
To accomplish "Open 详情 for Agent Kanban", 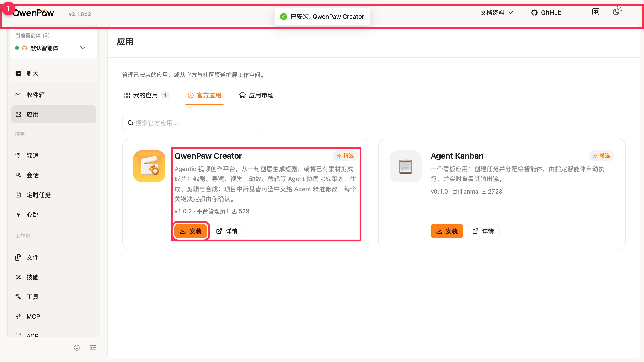I will (x=483, y=231).
